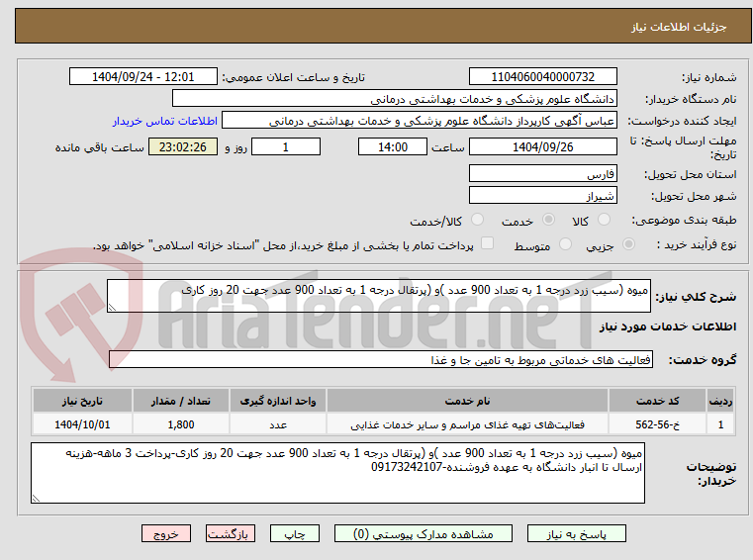The image size is (753, 560).
Task: Click the ساعت باقی مانده label
Action: coord(99,147)
